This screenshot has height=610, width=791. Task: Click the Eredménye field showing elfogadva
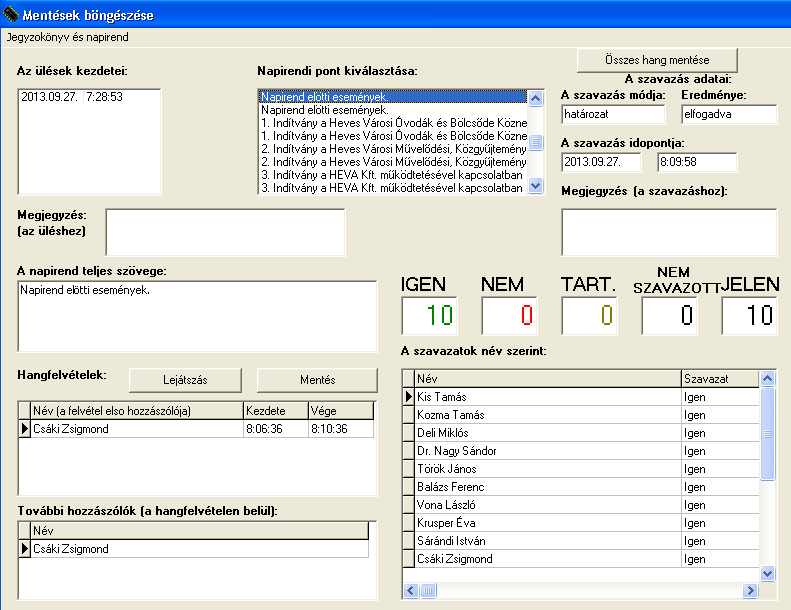[729, 114]
